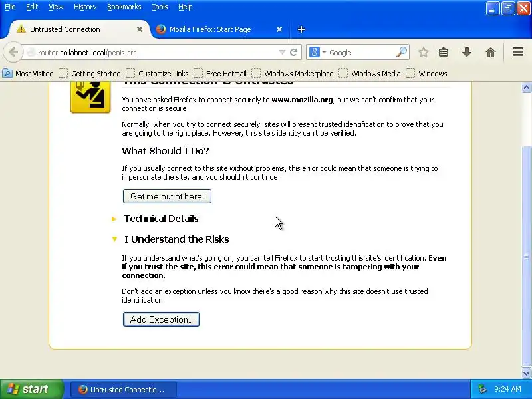Click the magnifying glass search icon
Viewport: 532px width, 399px height.
tap(402, 53)
